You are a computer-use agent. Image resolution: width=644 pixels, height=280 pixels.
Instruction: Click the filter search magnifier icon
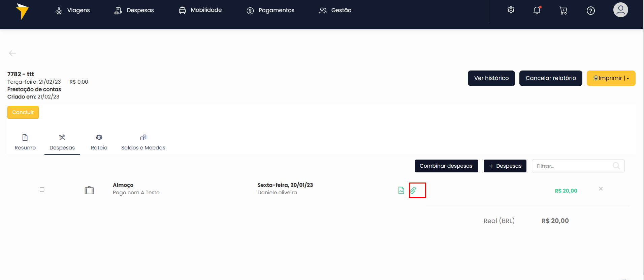pyautogui.click(x=616, y=166)
